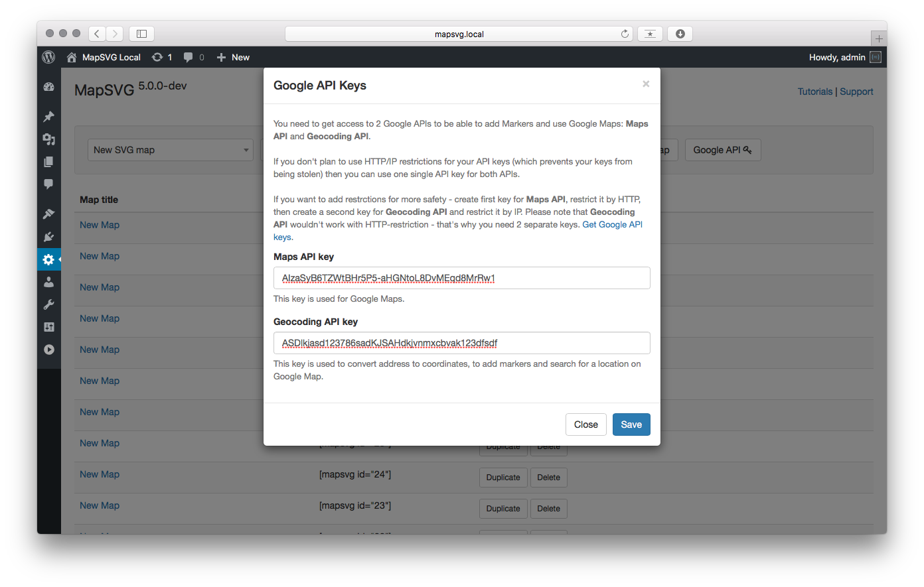Screen dimensions: 924x587
Task: Open Media library icon in sidebar
Action: click(x=49, y=139)
